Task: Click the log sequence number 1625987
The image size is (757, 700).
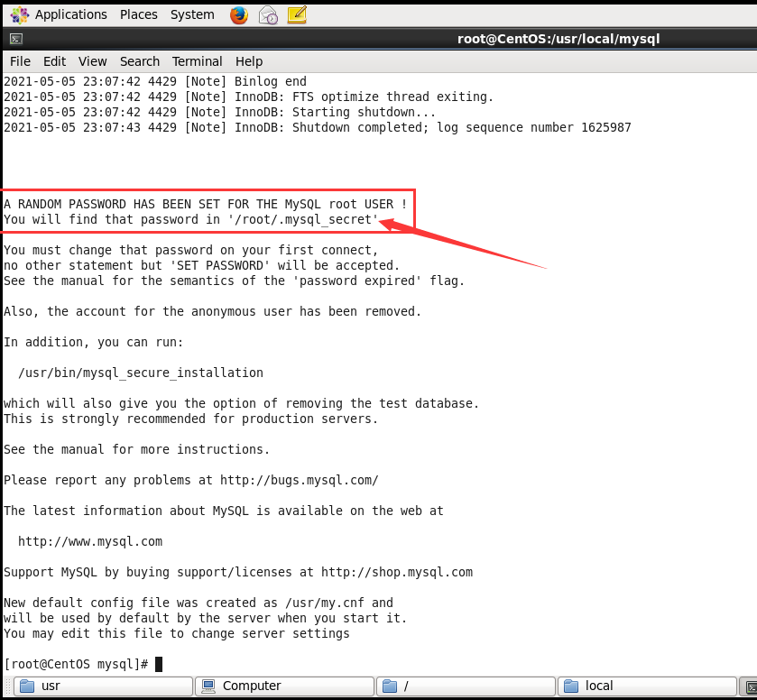Action: click(x=606, y=127)
